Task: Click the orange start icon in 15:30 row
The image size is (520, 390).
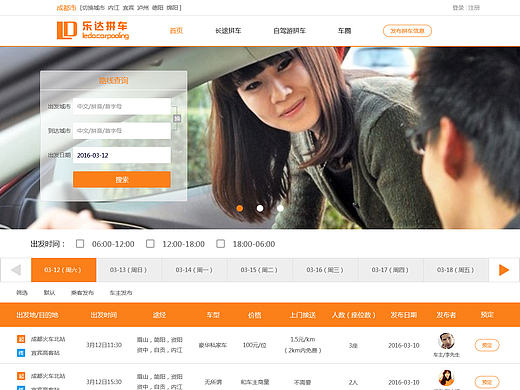Action: point(21,376)
